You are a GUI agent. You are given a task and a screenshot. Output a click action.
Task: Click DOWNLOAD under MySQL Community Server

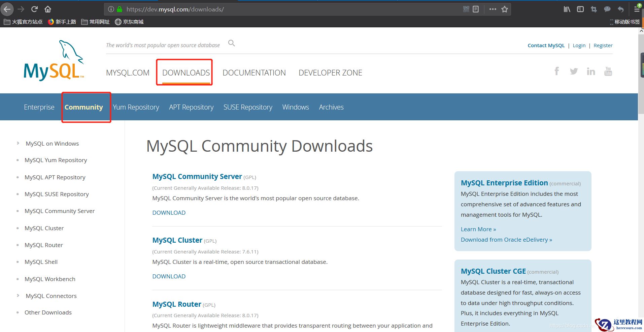169,213
